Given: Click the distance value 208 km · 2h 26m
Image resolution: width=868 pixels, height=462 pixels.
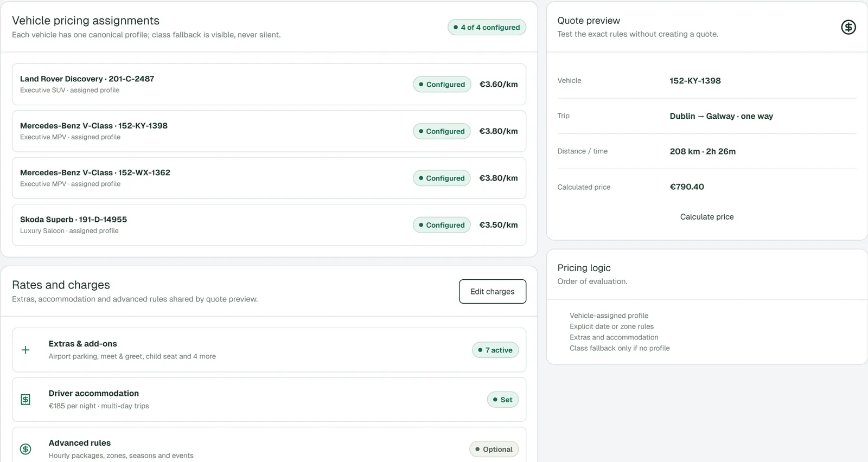Looking at the screenshot, I should pyautogui.click(x=703, y=151).
